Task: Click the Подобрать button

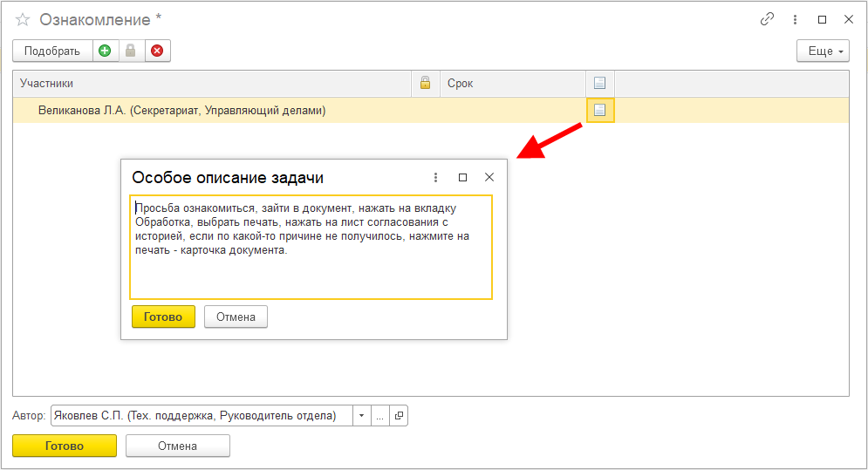Action: point(52,51)
